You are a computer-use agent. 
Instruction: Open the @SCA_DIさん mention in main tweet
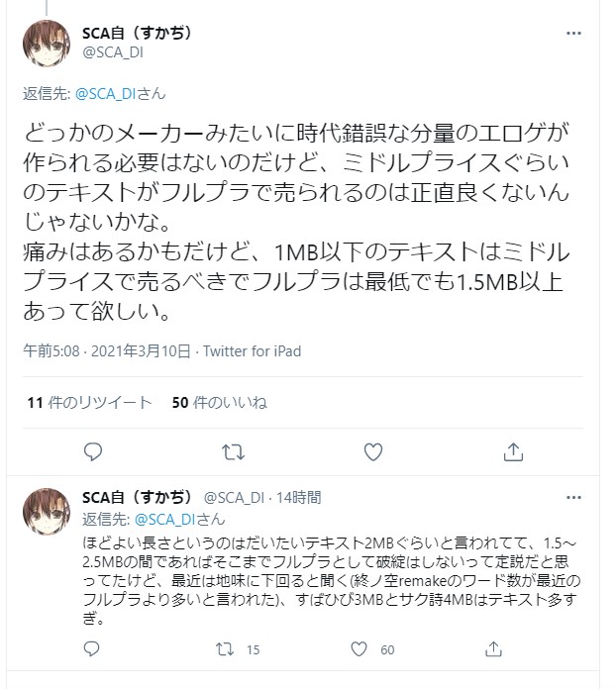[121, 94]
